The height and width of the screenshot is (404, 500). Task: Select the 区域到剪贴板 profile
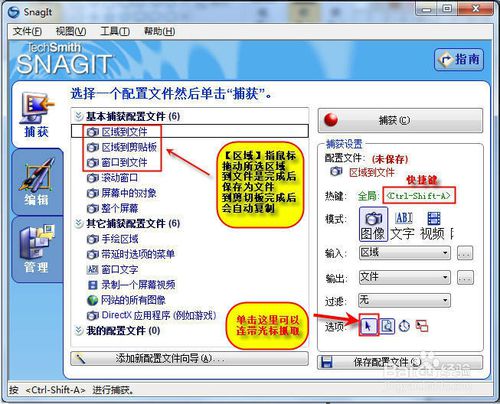[129, 147]
